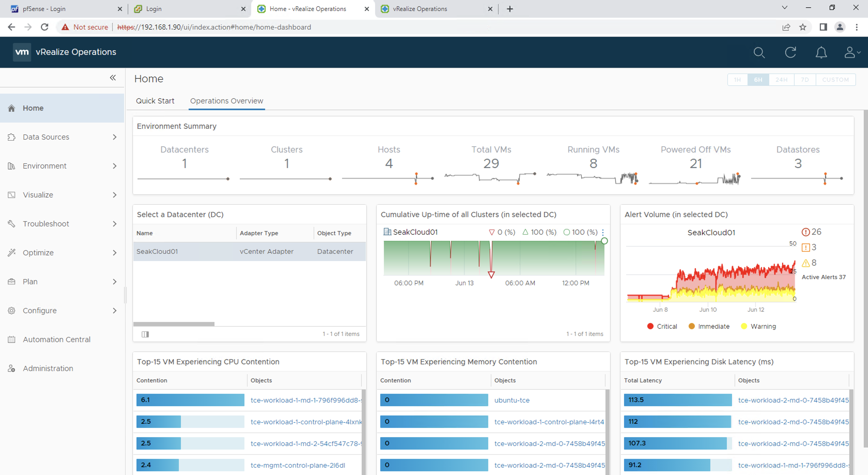Enable the 7D time range view

coord(804,79)
